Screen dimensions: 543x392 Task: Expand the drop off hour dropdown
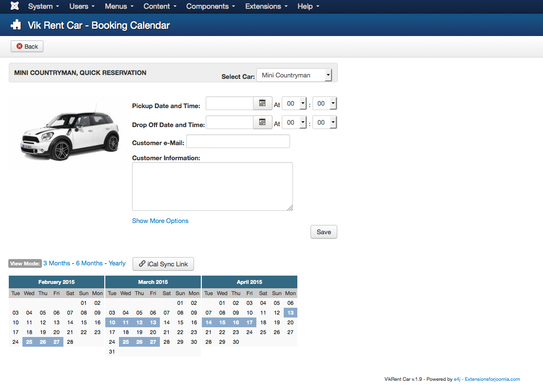click(x=294, y=123)
